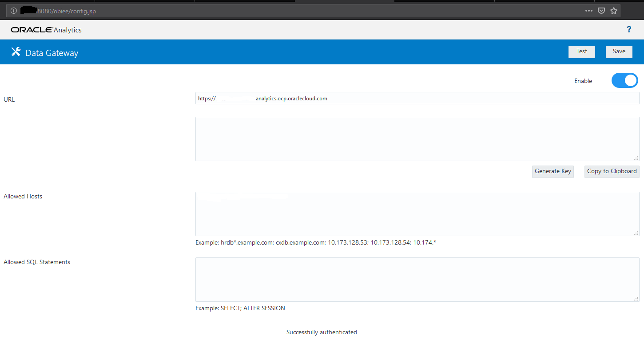Click the site information icon in address bar
Viewport: 644px width, 348px height.
coord(14,11)
